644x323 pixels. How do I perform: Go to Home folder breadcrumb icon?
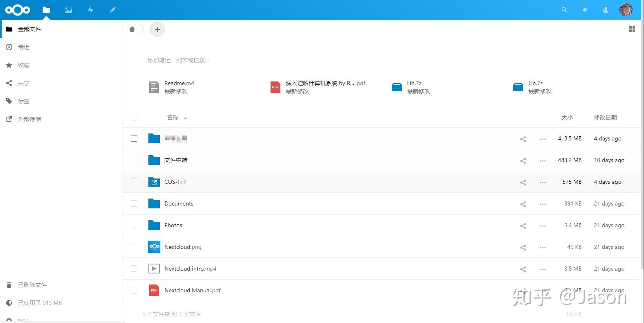click(x=132, y=29)
